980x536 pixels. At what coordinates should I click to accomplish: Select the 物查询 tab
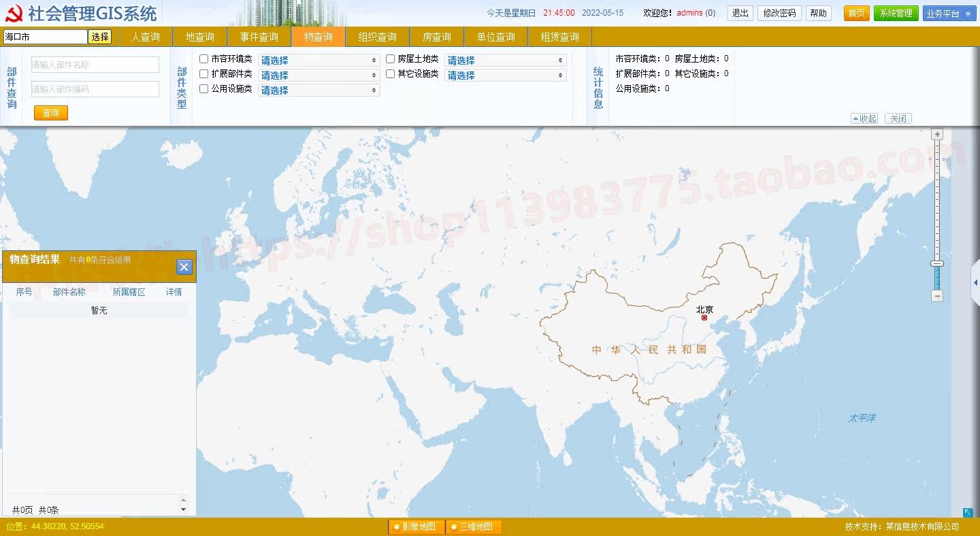coord(318,37)
